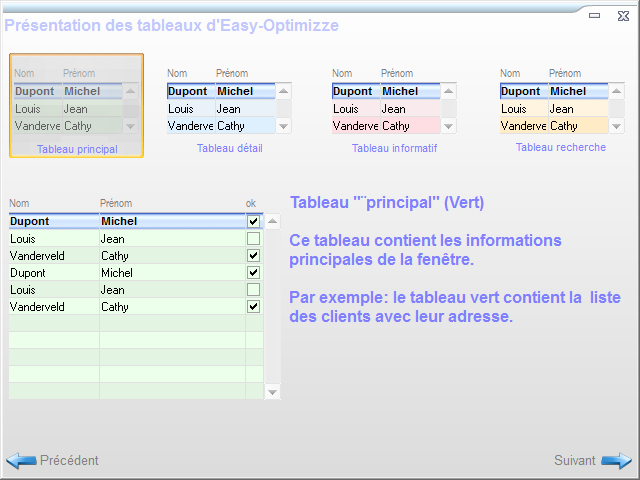
Task: Check the ok box for second Louis Jean row
Action: [253, 289]
